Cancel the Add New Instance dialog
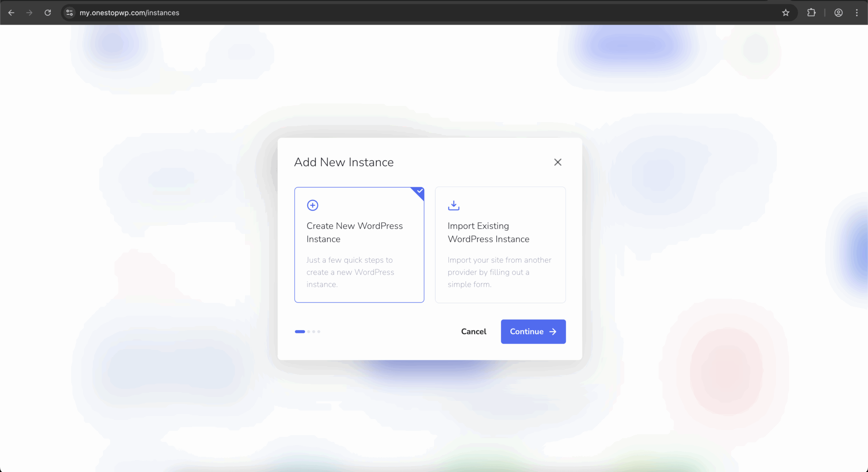This screenshot has width=868, height=472. [x=473, y=331]
